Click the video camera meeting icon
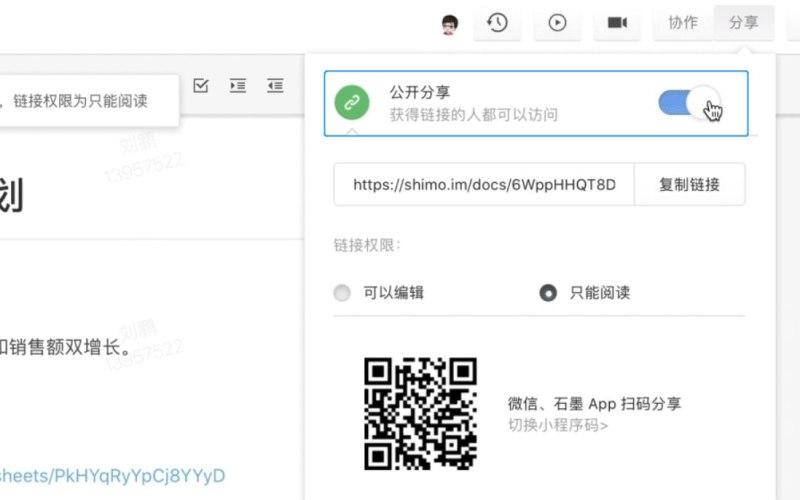The height and width of the screenshot is (500, 800). coord(617,22)
